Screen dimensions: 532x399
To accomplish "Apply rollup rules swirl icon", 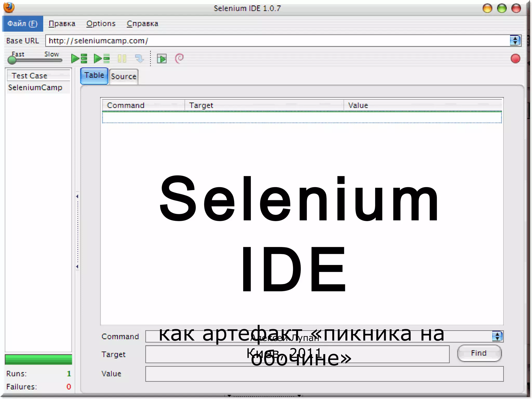I will 179,58.
